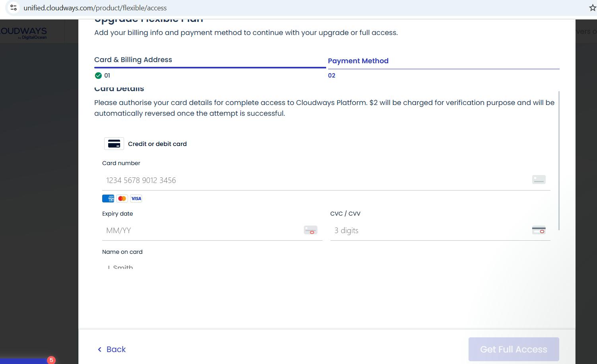Bookmark this page with the star icon
The width and height of the screenshot is (597, 364).
pyautogui.click(x=592, y=8)
